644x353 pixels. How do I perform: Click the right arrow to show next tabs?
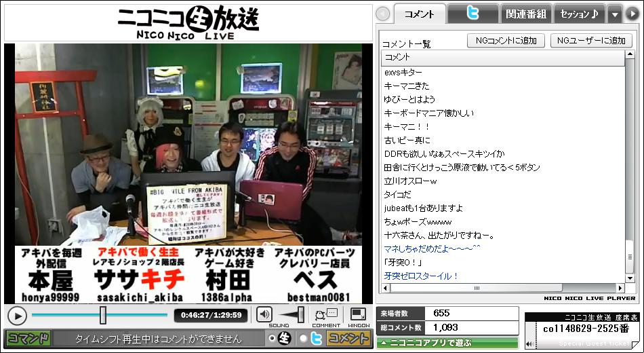(632, 14)
